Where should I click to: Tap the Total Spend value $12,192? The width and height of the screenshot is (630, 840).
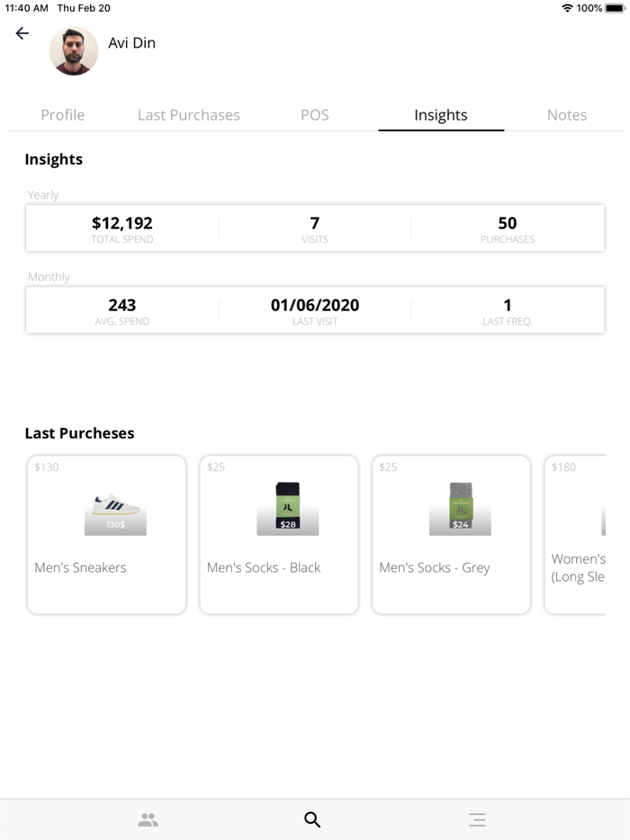click(x=122, y=223)
